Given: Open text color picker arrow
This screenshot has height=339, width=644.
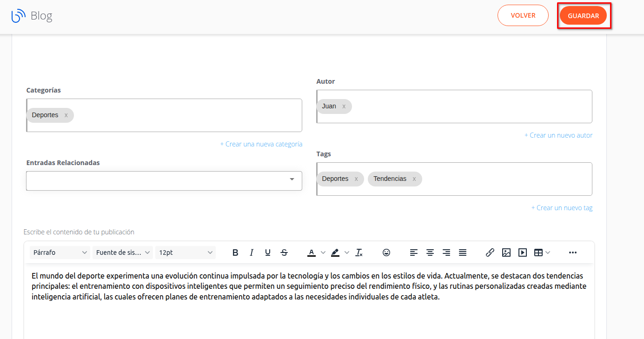Looking at the screenshot, I should pyautogui.click(x=323, y=253).
